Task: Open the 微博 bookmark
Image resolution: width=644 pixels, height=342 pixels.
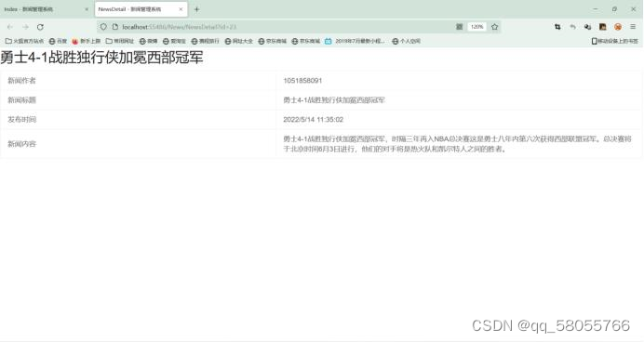Action: pos(148,41)
